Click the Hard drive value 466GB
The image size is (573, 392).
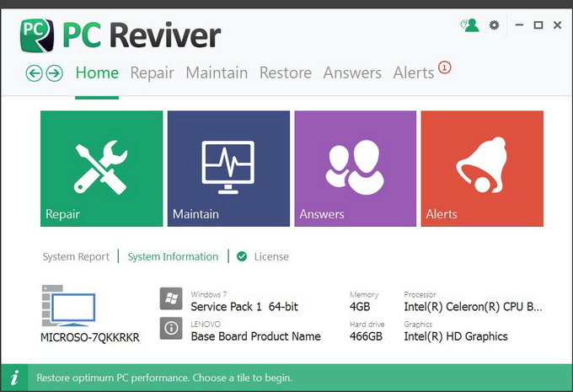click(366, 336)
